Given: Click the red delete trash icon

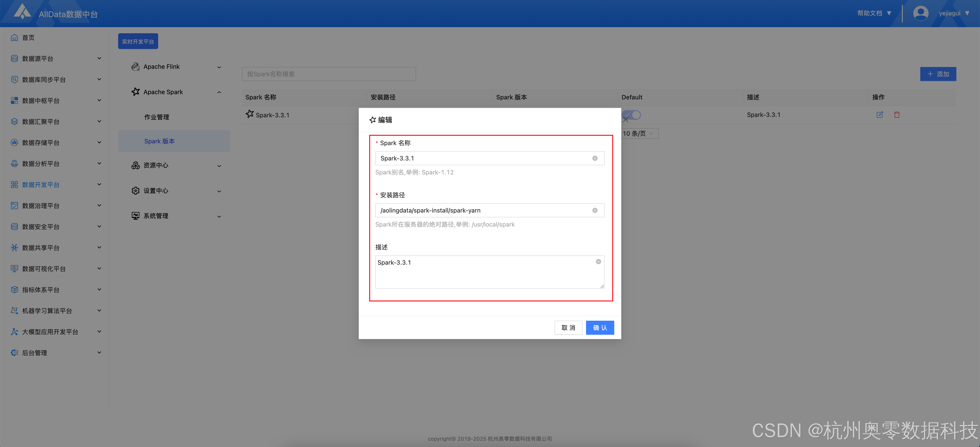Looking at the screenshot, I should click(x=897, y=115).
